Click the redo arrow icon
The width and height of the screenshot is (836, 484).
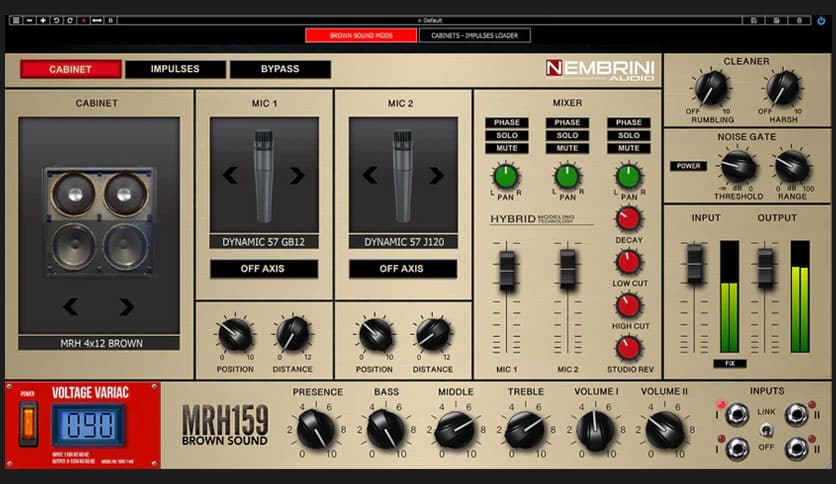click(70, 20)
